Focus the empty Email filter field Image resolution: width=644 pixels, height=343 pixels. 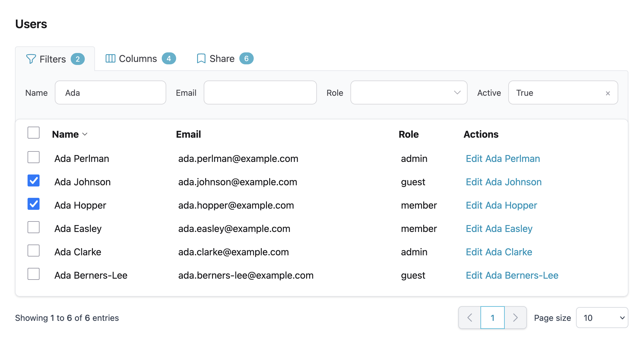[260, 92]
